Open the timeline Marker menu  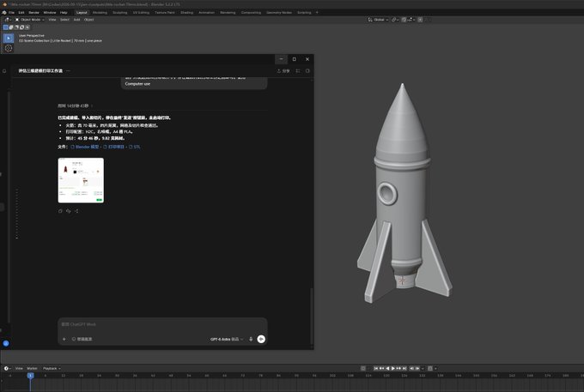pos(32,369)
